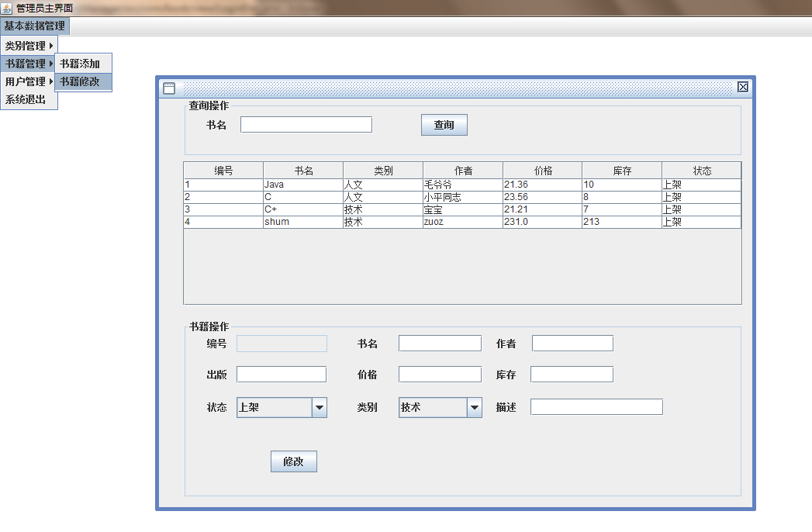Select the 类别 cell in the shum row
The width and height of the screenshot is (812, 532).
pos(383,223)
